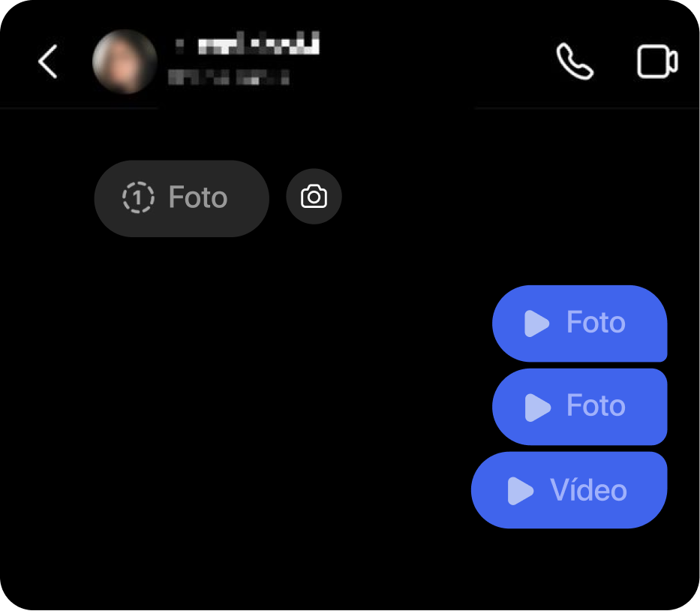Open the second sent Foto bubble
The height and width of the screenshot is (611, 700).
coord(579,407)
